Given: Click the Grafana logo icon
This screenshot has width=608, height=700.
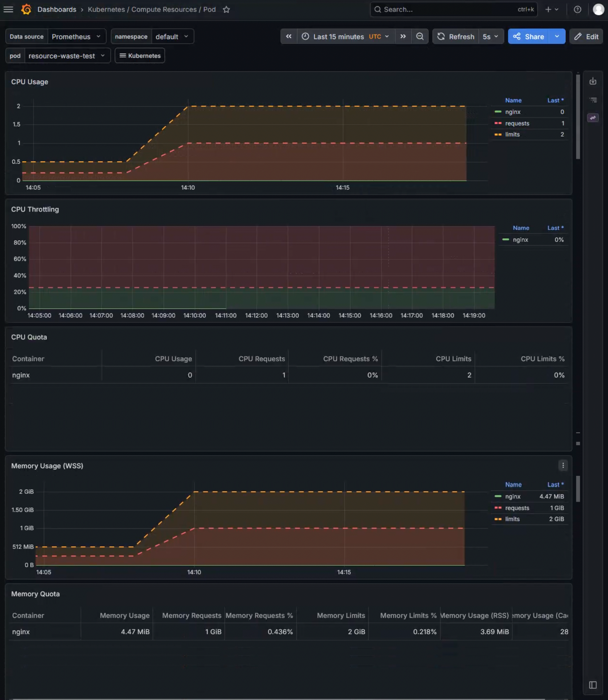Looking at the screenshot, I should 26,10.
